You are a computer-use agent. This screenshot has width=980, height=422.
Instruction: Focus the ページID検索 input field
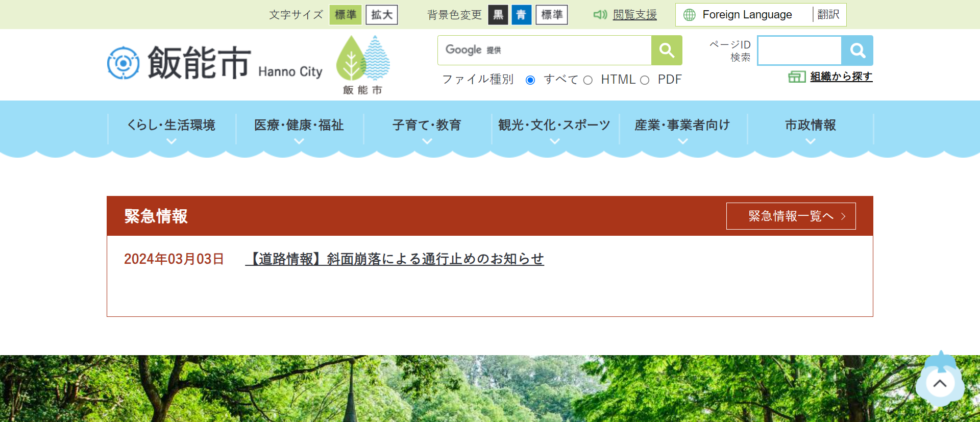coord(799,50)
